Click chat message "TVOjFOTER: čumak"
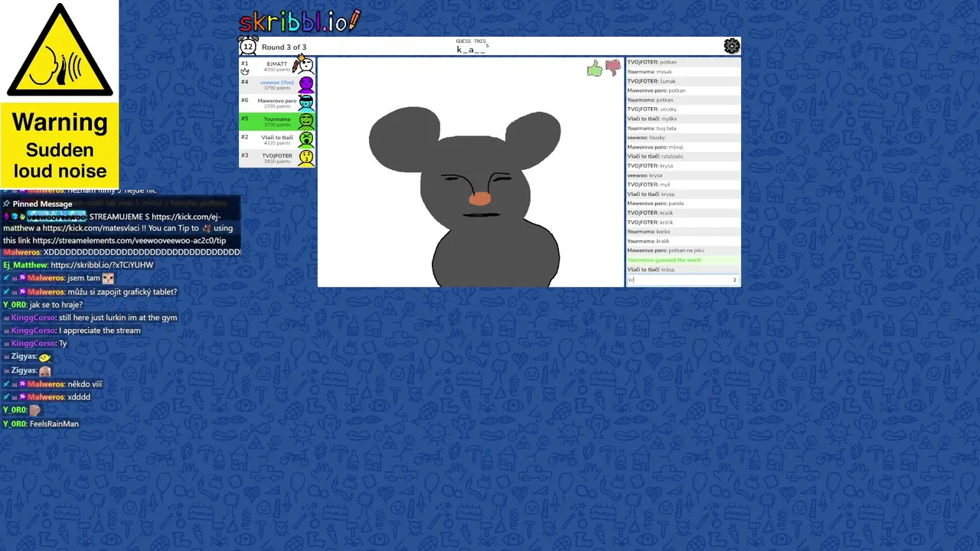Screen dimensions: 980x551 click(x=683, y=81)
